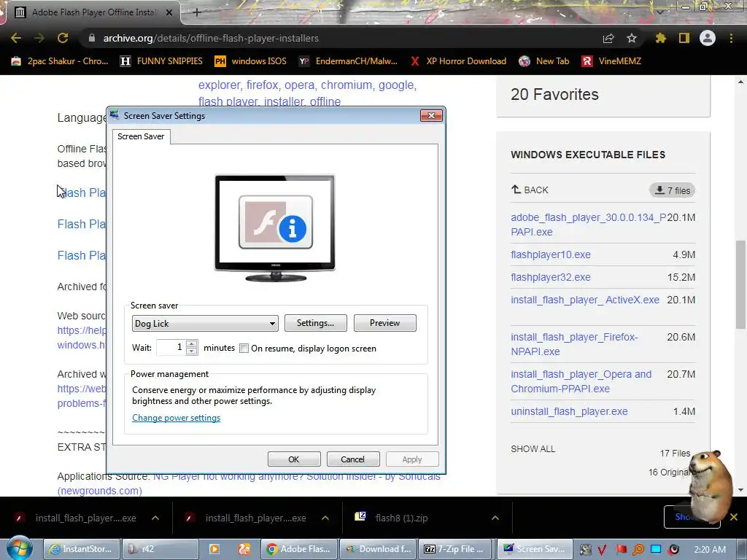
Task: Open a new browser tab
Action: click(197, 12)
